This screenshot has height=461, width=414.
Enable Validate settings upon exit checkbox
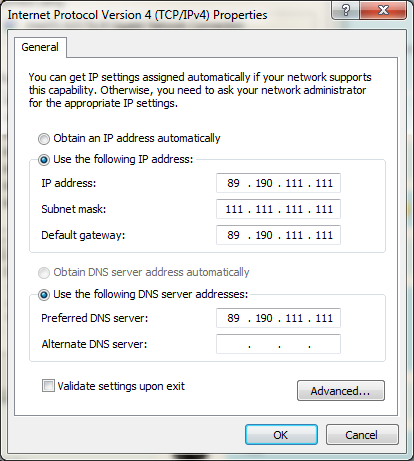pyautogui.click(x=48, y=386)
